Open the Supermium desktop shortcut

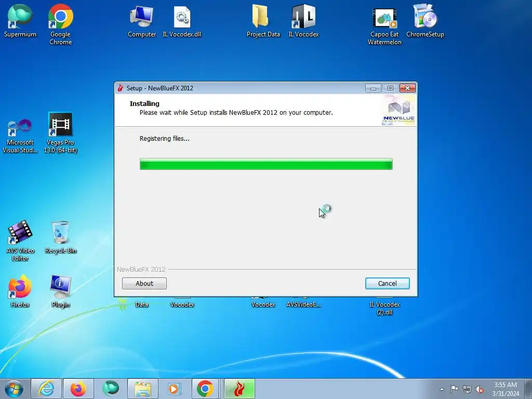point(20,20)
